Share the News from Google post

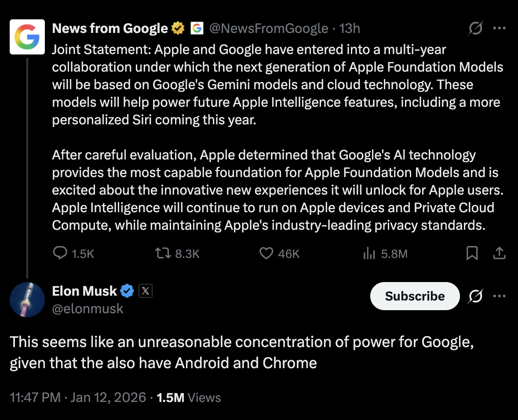pyautogui.click(x=499, y=253)
